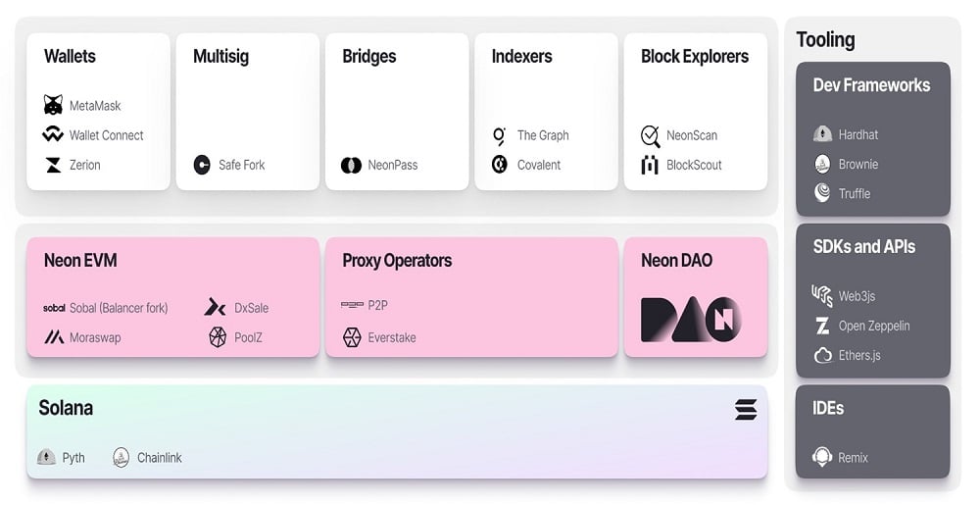Screen dimensions: 980x505
Task: Click the MetaMask fox icon
Action: click(x=53, y=105)
